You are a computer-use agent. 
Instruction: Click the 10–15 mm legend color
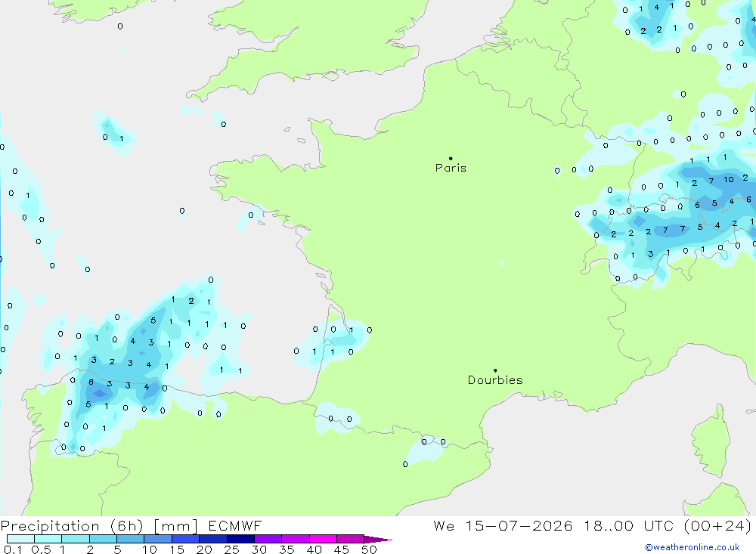coord(158,539)
